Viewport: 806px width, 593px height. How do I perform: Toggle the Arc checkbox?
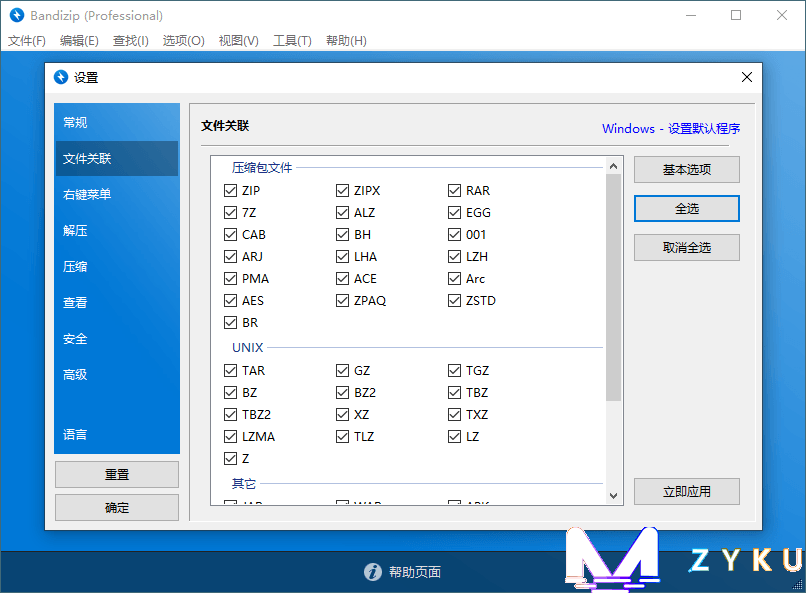[x=454, y=279]
